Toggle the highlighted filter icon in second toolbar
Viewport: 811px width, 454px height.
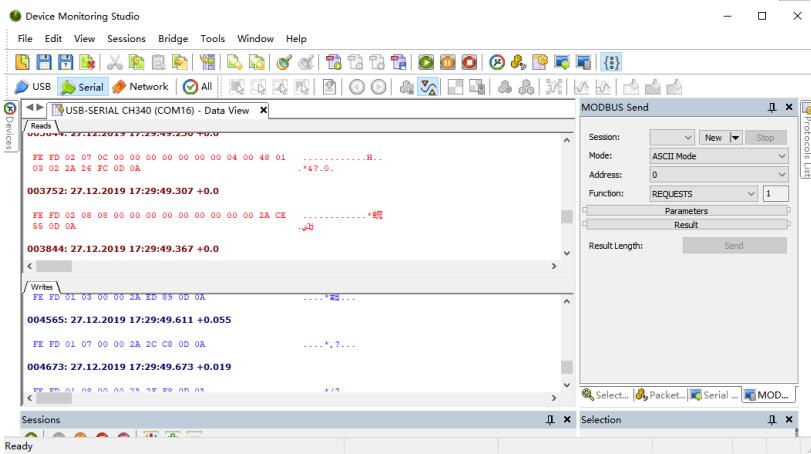point(428,87)
